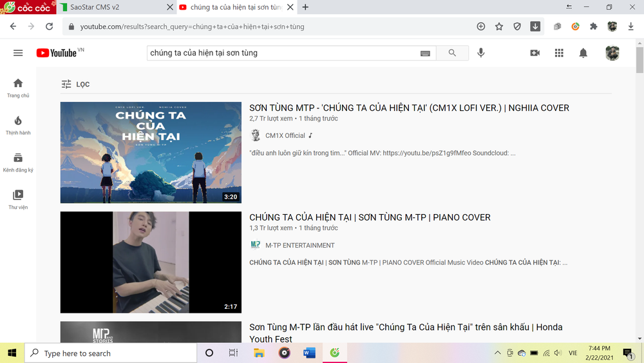644x363 pixels.
Task: Click the Windows taskbar search box
Action: pyautogui.click(x=111, y=353)
